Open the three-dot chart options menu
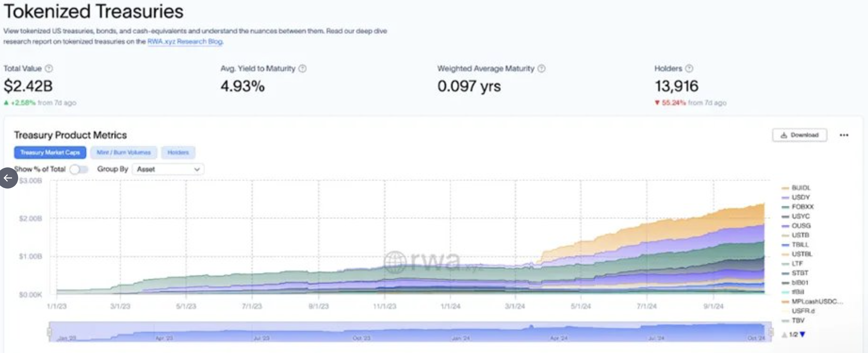The image size is (868, 353). tap(844, 135)
